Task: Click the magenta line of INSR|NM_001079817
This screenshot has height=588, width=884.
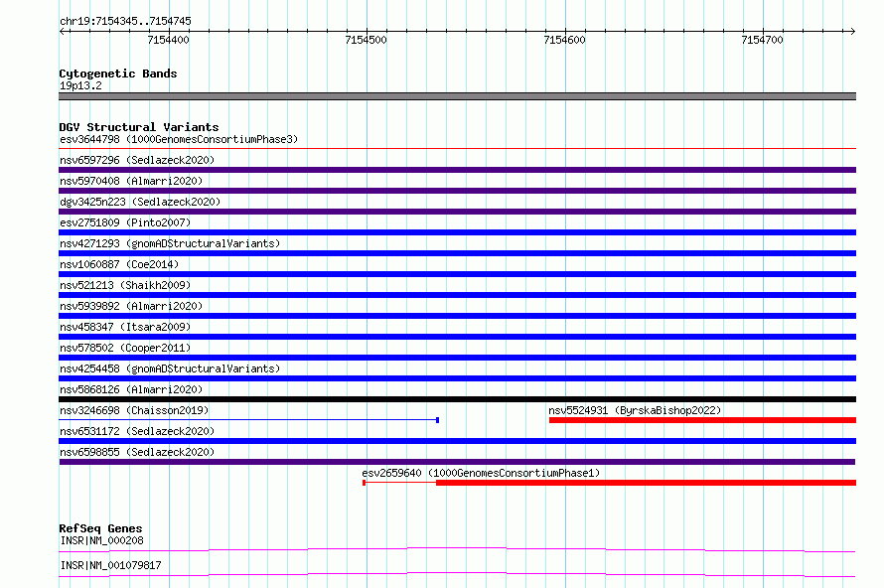Action: coord(457,574)
